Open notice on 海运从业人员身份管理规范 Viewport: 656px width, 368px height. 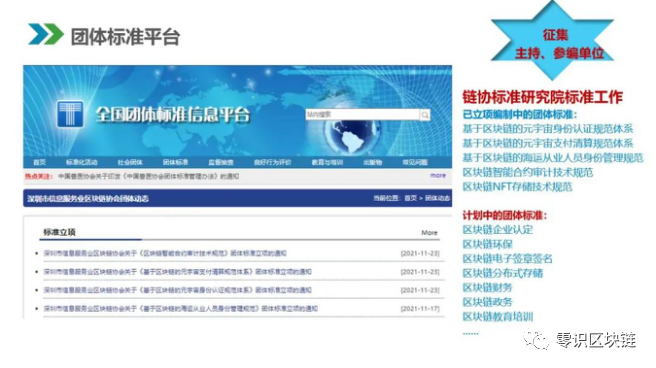pyautogui.click(x=181, y=309)
